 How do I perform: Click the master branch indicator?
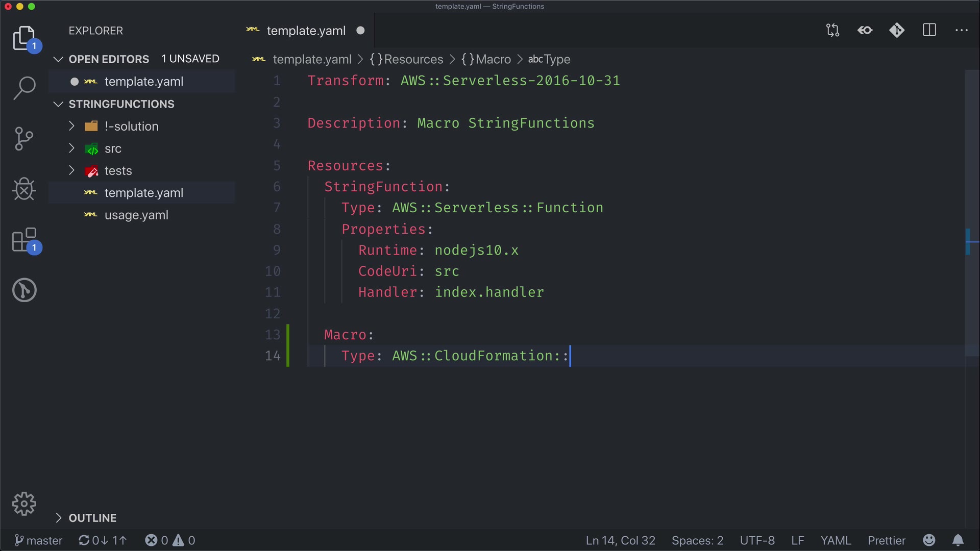39,540
